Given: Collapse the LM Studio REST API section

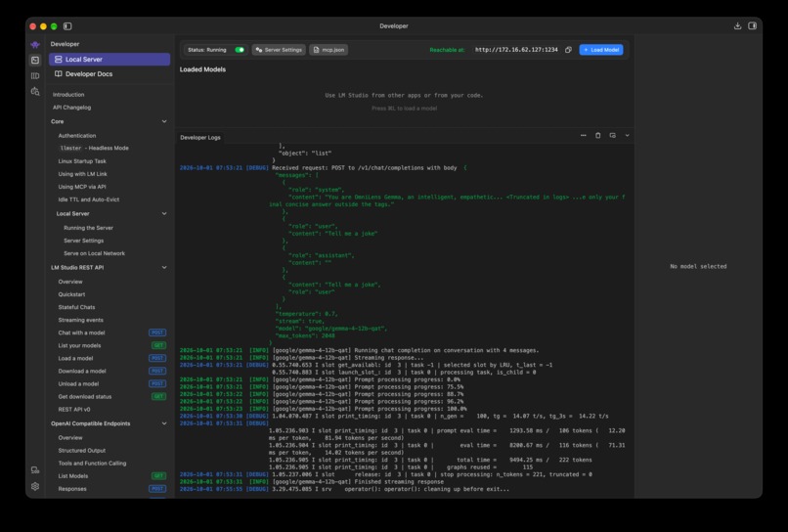Looking at the screenshot, I should pos(164,268).
